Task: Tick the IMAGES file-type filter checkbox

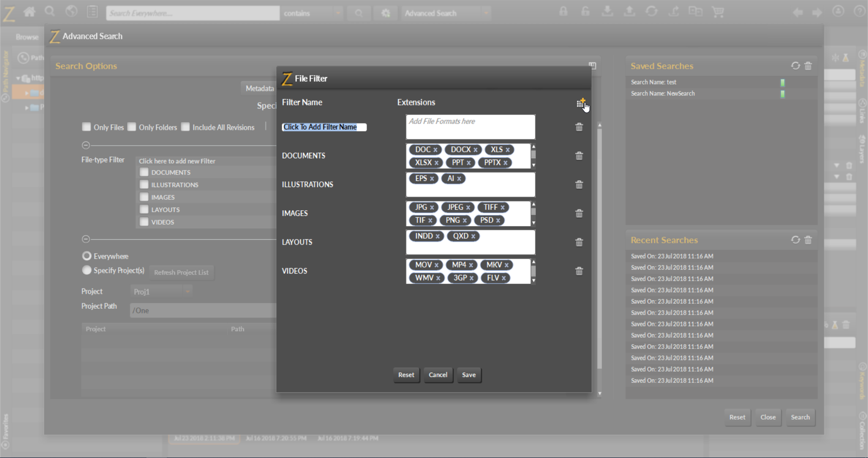Action: coord(144,197)
